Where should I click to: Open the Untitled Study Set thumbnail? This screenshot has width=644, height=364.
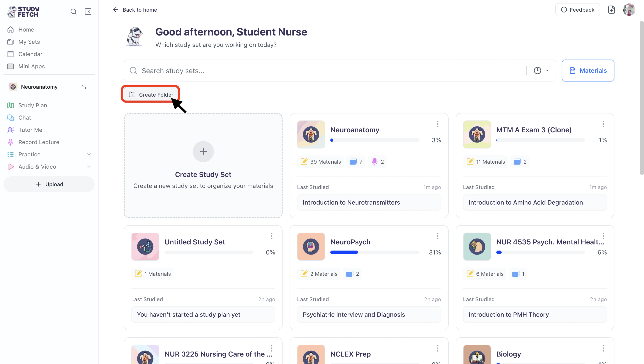[x=145, y=247]
